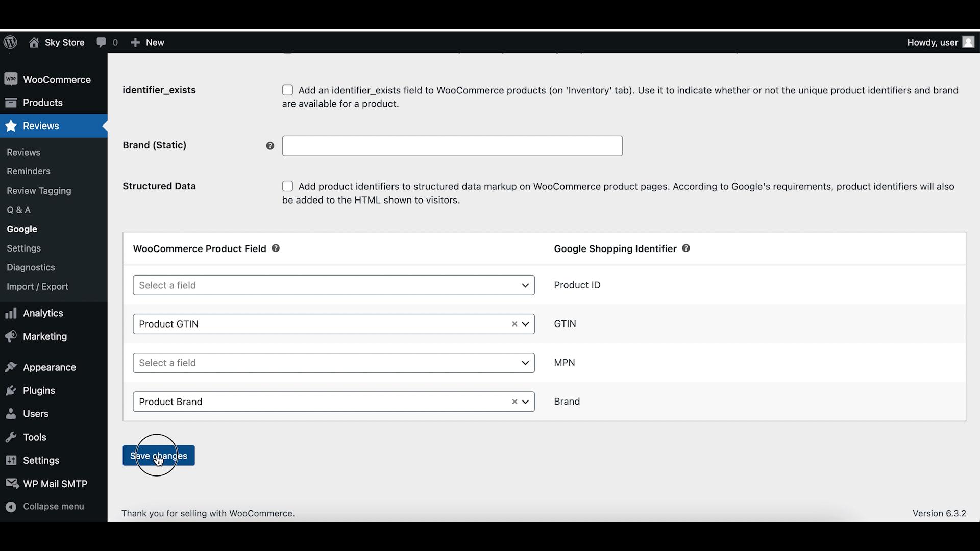The image size is (980, 551).
Task: Click the MPN identifier label
Action: pyautogui.click(x=565, y=363)
